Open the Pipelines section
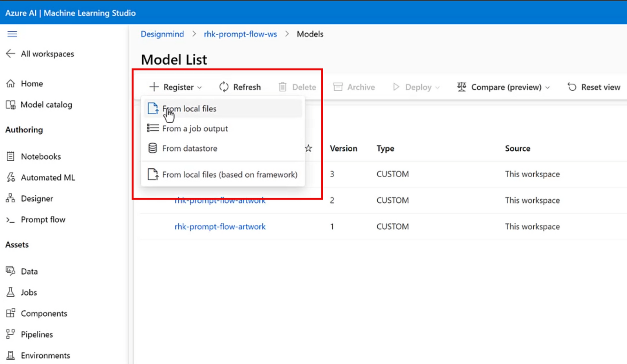Screen dimensions: 627x364 [x=36, y=334]
